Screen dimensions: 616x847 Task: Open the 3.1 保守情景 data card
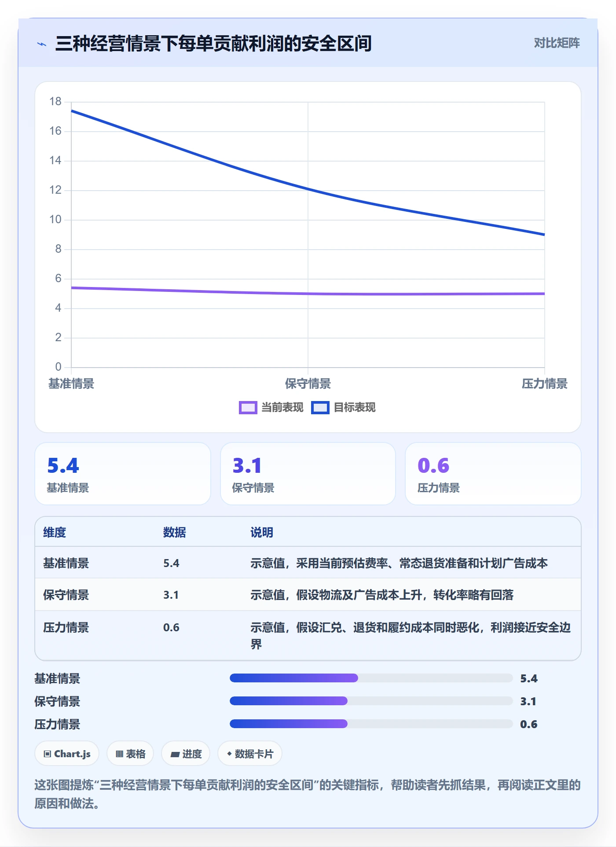tap(308, 474)
